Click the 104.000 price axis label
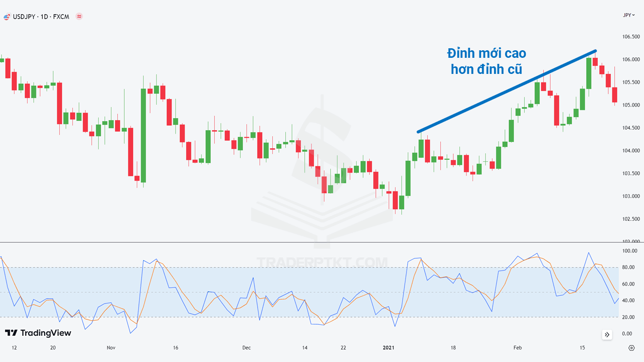Image resolution: width=644 pixels, height=362 pixels. point(631,150)
